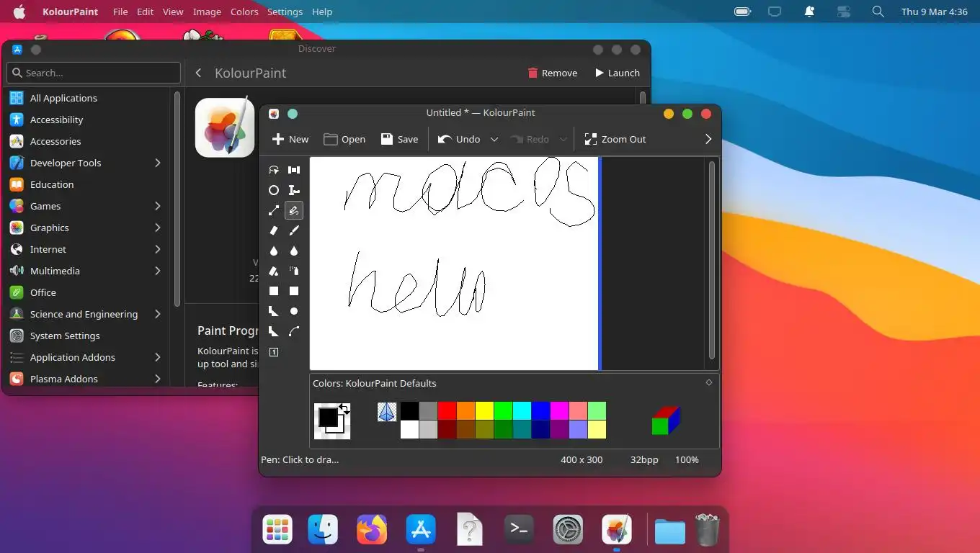The height and width of the screenshot is (553, 980).
Task: Select the rectangular selection tool
Action: [294, 170]
